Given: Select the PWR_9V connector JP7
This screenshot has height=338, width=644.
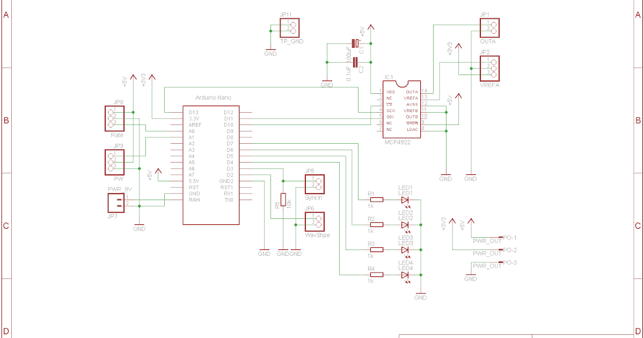Looking at the screenshot, I should [x=116, y=203].
